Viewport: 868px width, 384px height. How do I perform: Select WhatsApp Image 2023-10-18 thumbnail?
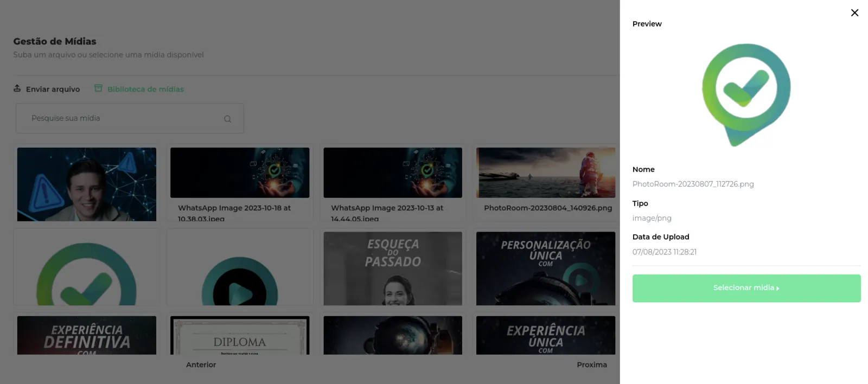pyautogui.click(x=240, y=172)
